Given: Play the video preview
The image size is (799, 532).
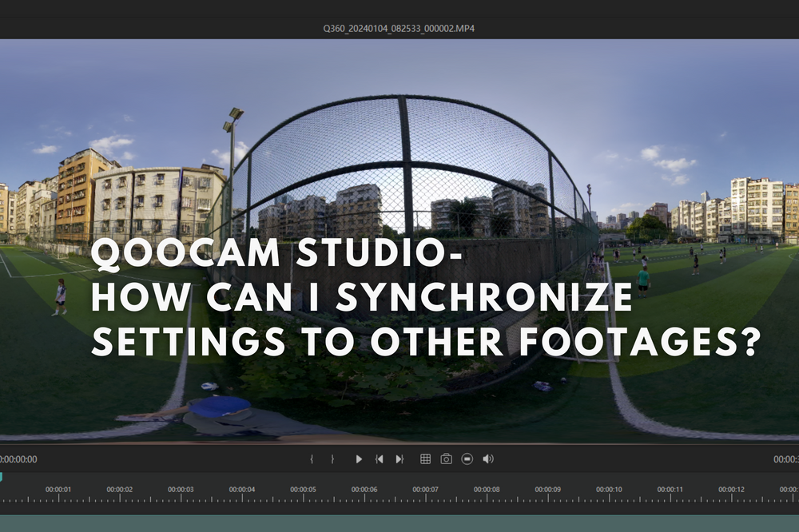Looking at the screenshot, I should coord(359,459).
